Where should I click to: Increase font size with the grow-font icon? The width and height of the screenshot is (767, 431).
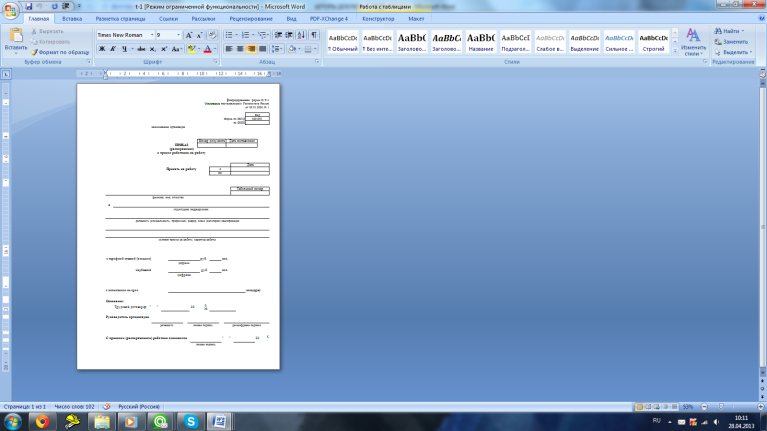click(x=189, y=35)
